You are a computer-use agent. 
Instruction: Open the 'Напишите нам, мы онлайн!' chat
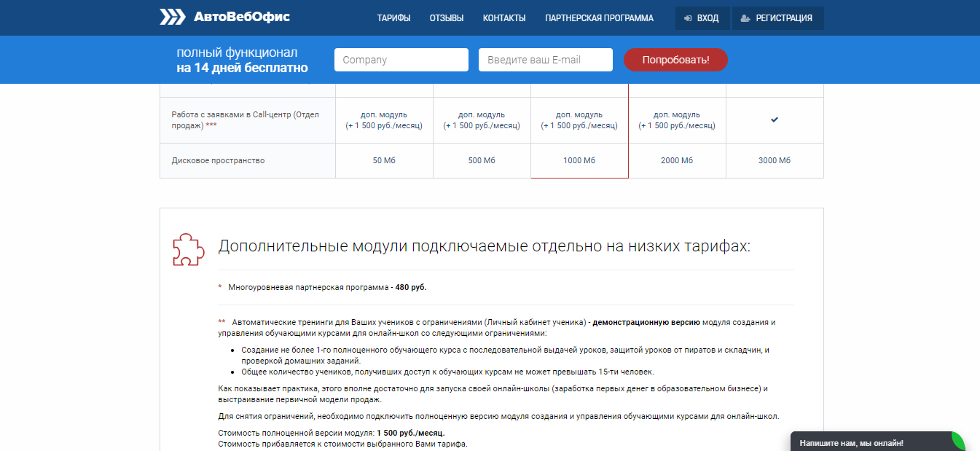tap(851, 442)
